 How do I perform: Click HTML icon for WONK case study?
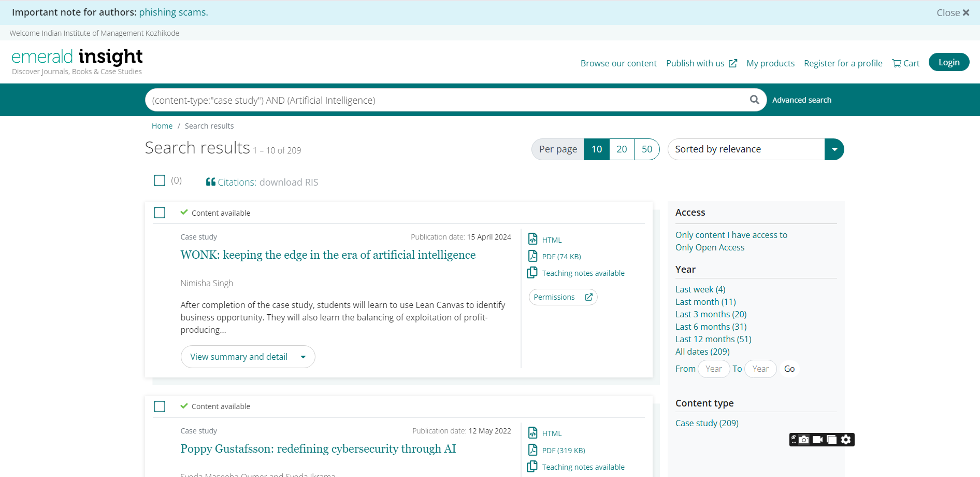(x=532, y=239)
